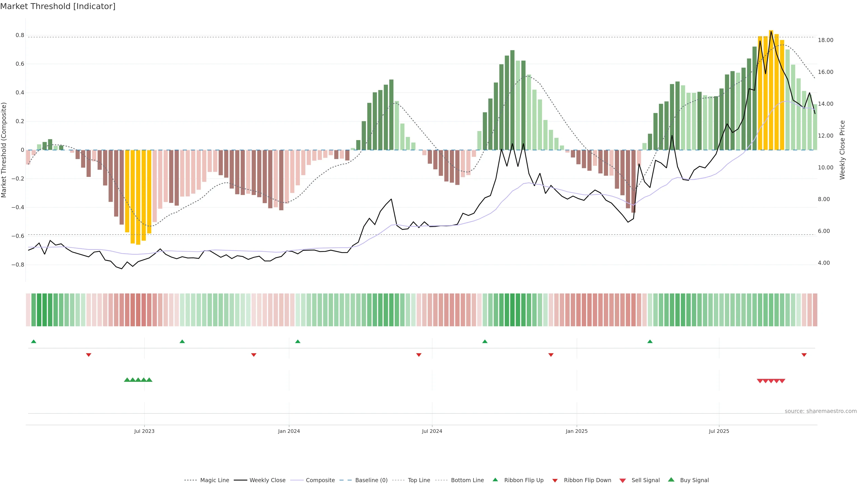Image resolution: width=868 pixels, height=488 pixels.
Task: Click the Ribbon Flip Up legend triangle icon
Action: 495,480
